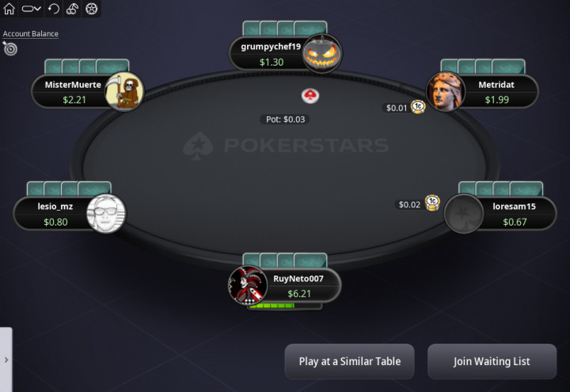Open the soccer ball sports icon
The height and width of the screenshot is (392, 570).
pyautogui.click(x=91, y=9)
